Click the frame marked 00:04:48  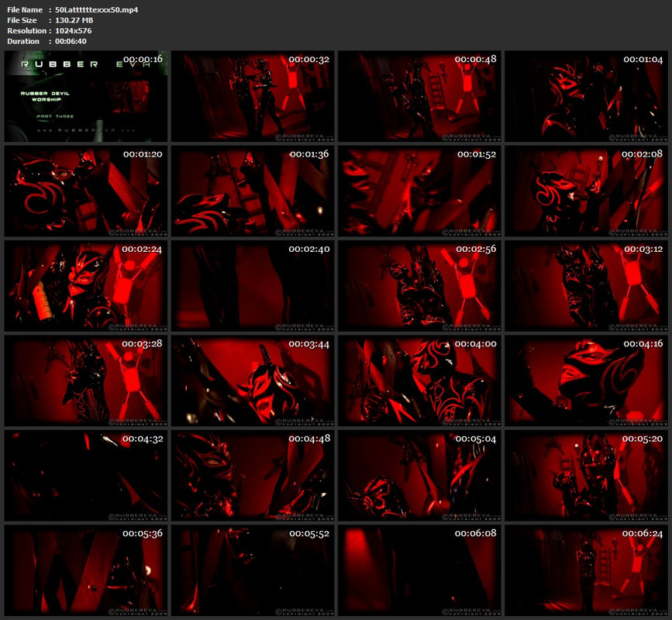coord(253,476)
